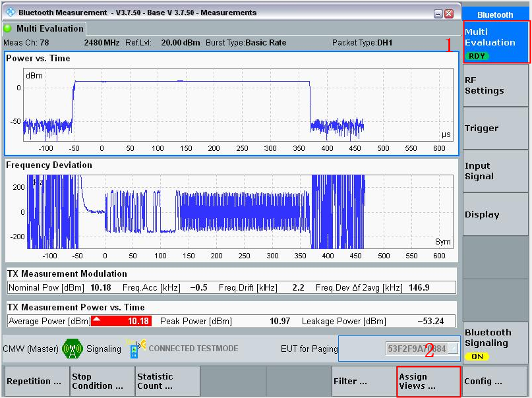Click the 2480 MHz frequency value
The height and width of the screenshot is (398, 532).
pos(102,43)
